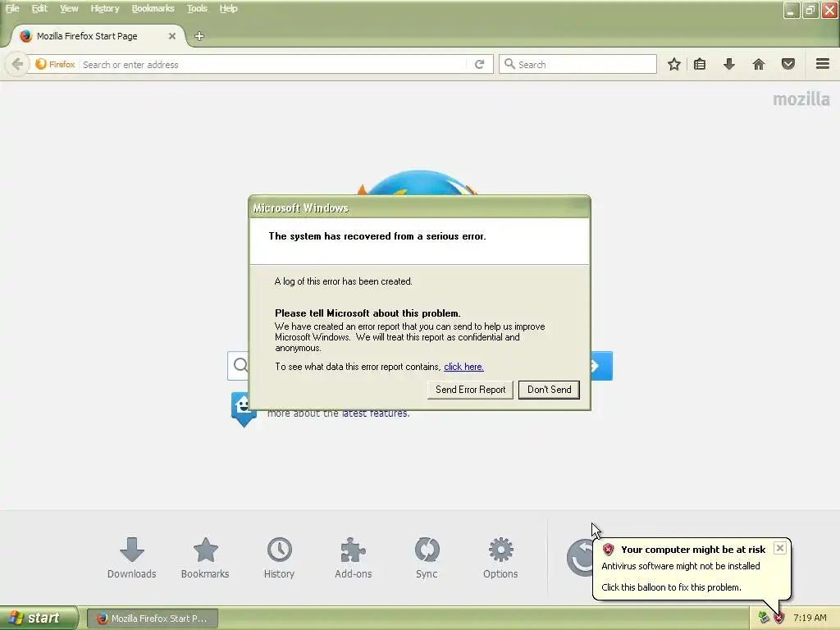Close the Mozilla Firefox Start Page tab
The height and width of the screenshot is (630, 840).
[172, 36]
